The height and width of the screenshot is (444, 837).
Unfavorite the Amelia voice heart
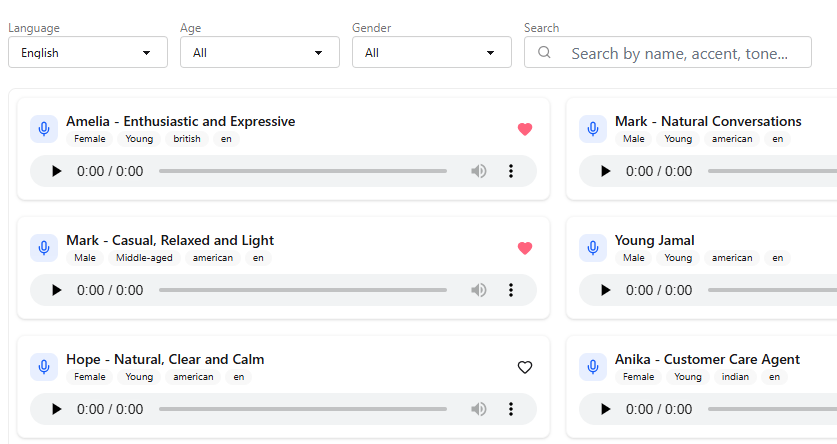[x=525, y=129]
